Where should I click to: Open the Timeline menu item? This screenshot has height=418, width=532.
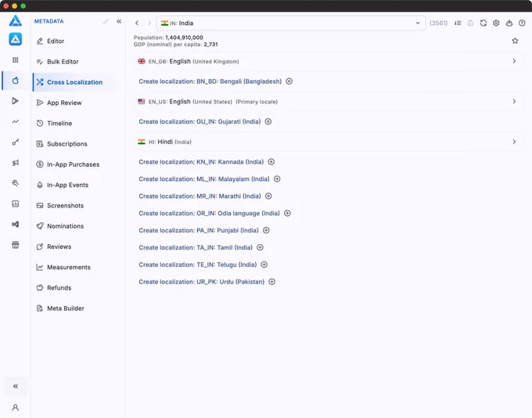75,123
